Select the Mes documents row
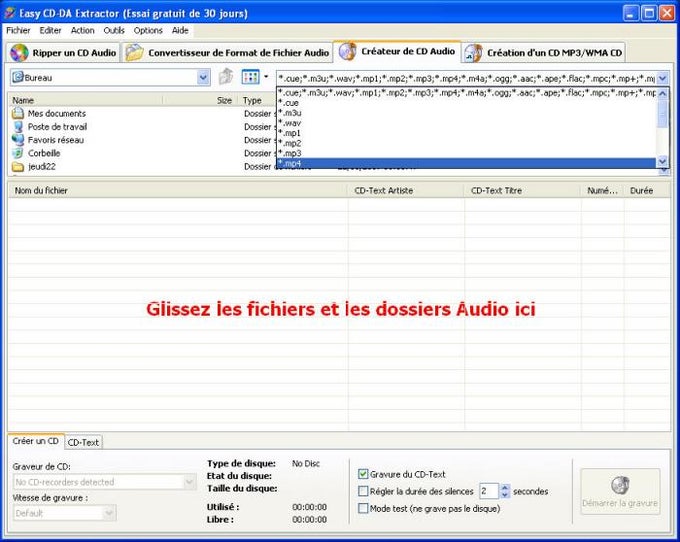 142,113
